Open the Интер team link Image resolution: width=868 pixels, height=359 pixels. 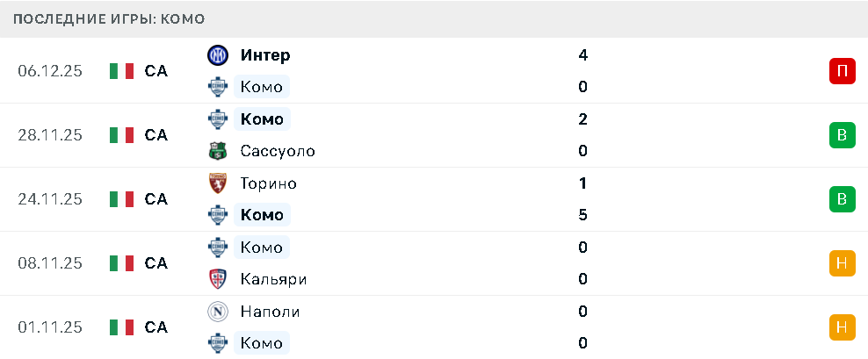(265, 55)
